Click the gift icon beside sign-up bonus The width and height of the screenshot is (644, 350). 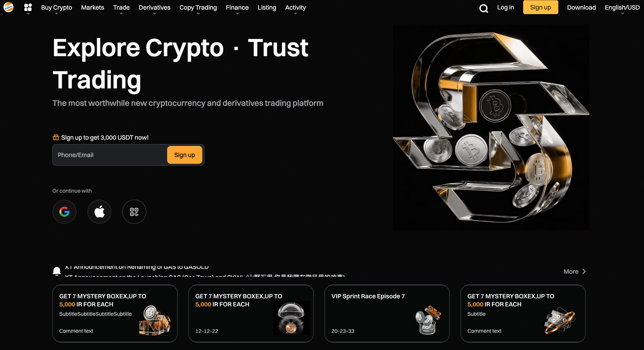[56, 137]
